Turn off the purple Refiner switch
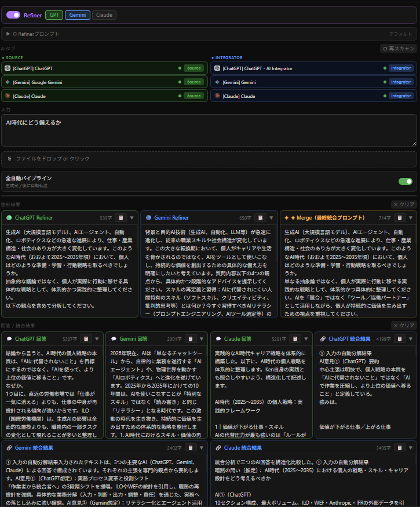Viewport: 420px width, 507px height. click(x=13, y=15)
